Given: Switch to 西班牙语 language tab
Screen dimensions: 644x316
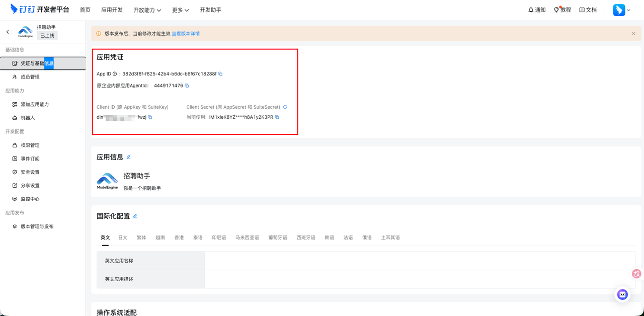Looking at the screenshot, I should coord(306,238).
